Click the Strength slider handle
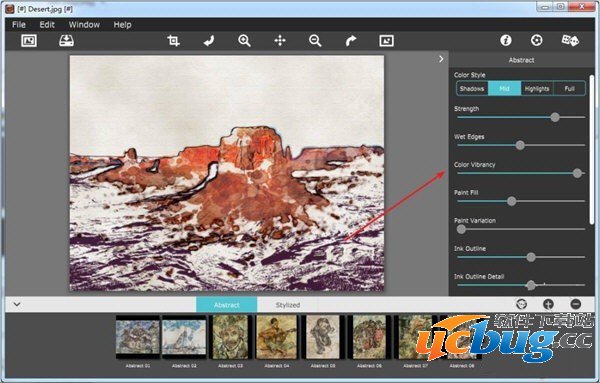 tap(555, 117)
